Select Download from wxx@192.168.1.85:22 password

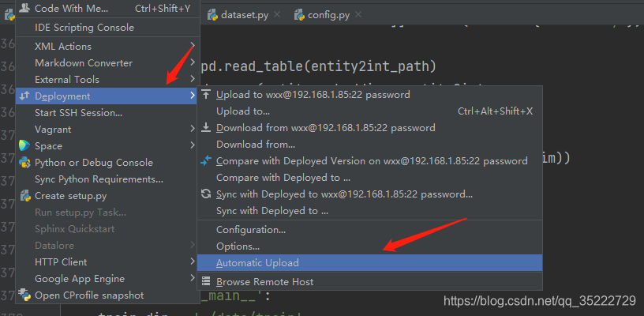point(369,128)
